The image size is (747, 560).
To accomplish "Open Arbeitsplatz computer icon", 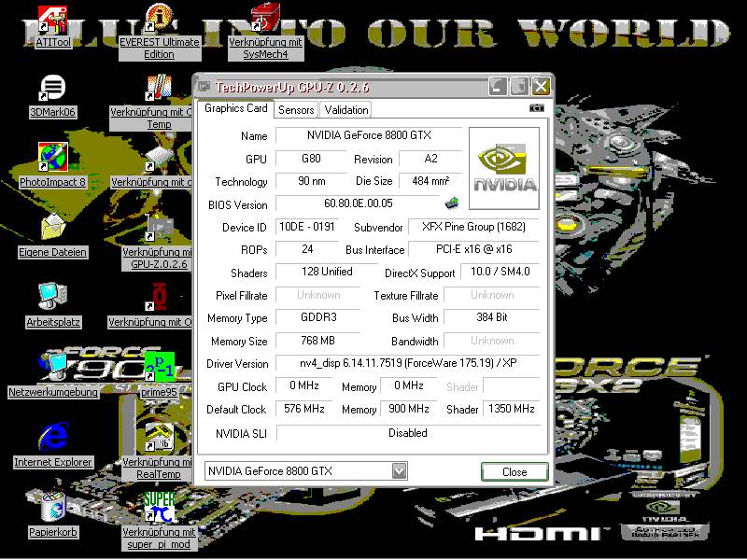I will 52,297.
